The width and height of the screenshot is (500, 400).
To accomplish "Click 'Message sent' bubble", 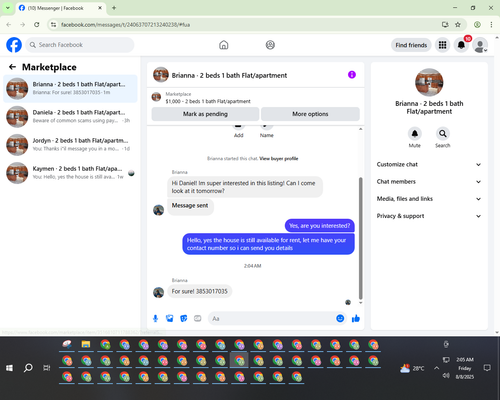I will 190,206.
